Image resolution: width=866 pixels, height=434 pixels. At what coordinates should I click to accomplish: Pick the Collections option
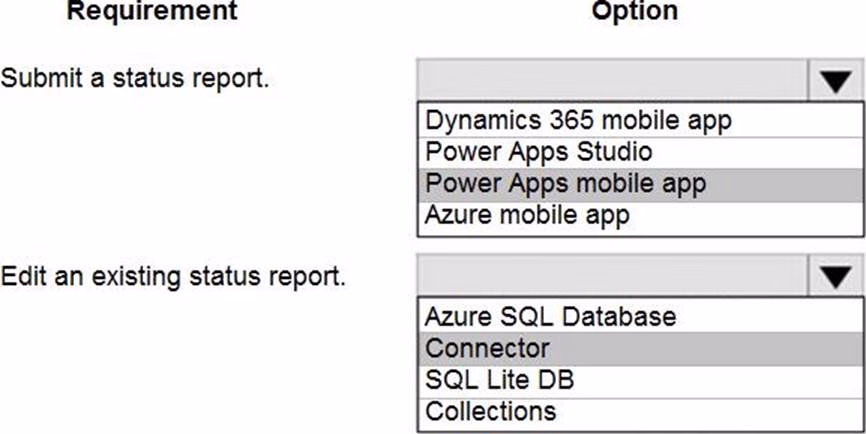(490, 410)
